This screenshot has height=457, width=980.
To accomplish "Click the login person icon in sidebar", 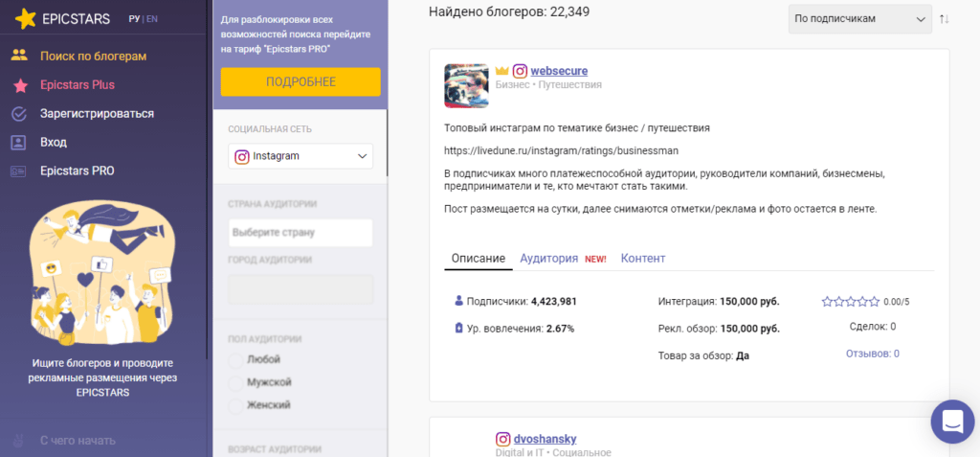I will coord(19,142).
